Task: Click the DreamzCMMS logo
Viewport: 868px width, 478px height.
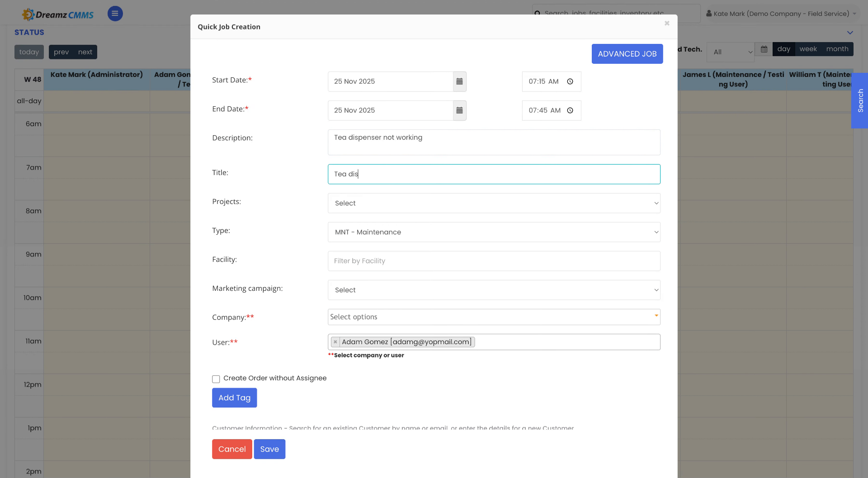Action: tap(57, 14)
